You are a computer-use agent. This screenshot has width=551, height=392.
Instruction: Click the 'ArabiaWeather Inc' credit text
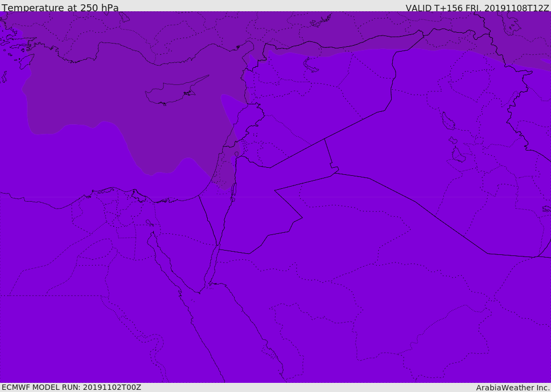[x=512, y=388]
